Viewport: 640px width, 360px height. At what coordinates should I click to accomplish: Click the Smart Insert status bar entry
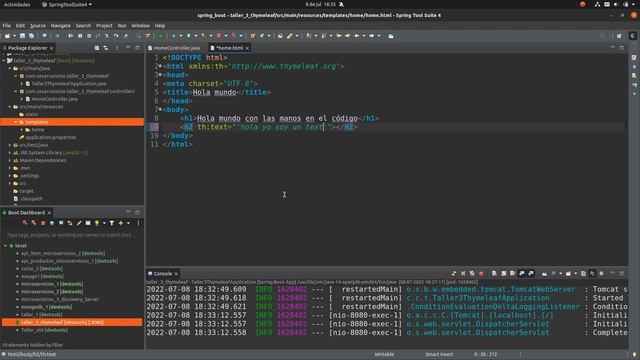[x=439, y=354]
